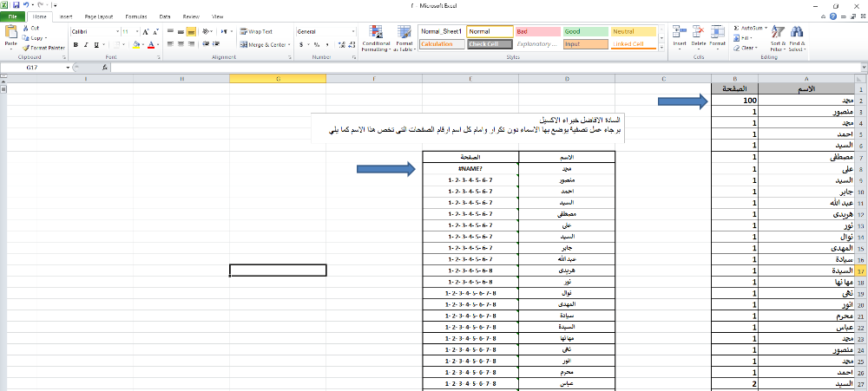Screen dimensions: 868x391
Task: Click the Sort & Filter icon
Action: pos(778,37)
